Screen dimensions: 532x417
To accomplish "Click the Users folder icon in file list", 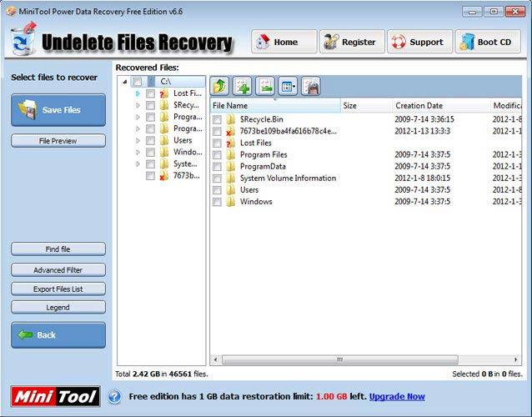I will (231, 189).
